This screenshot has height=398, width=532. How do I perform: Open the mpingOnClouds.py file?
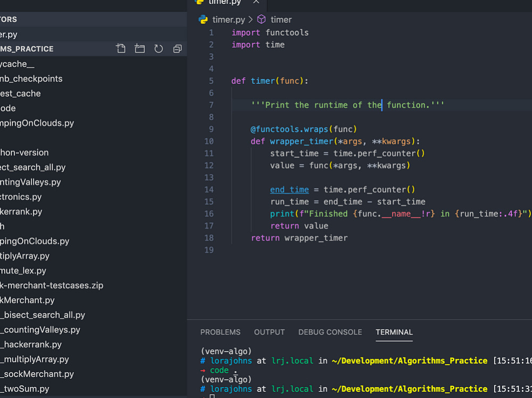93,123
